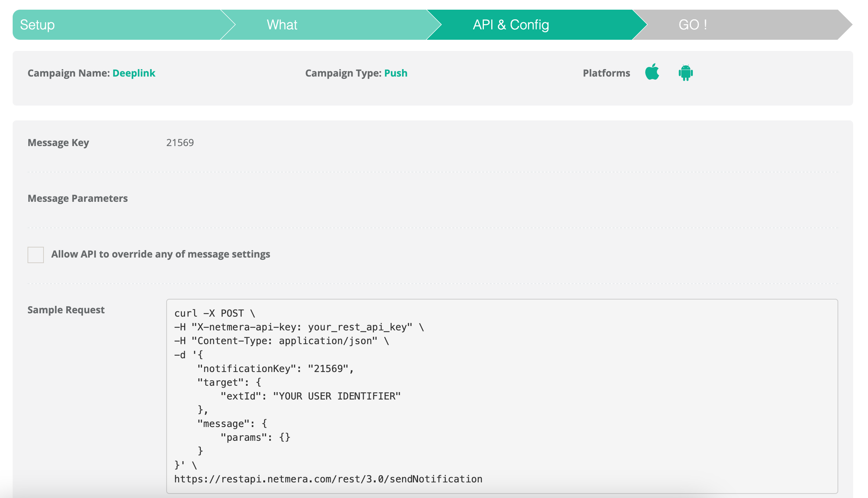This screenshot has width=868, height=498.
Task: Click the X-netmera-api-key header line
Action: 299,327
